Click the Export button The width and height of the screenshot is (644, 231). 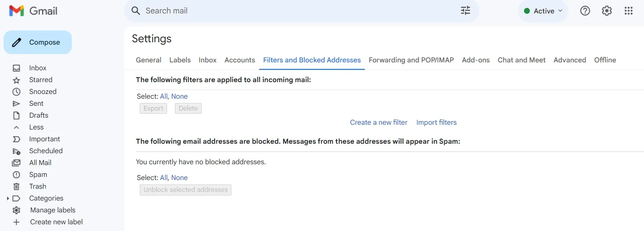[x=153, y=108]
